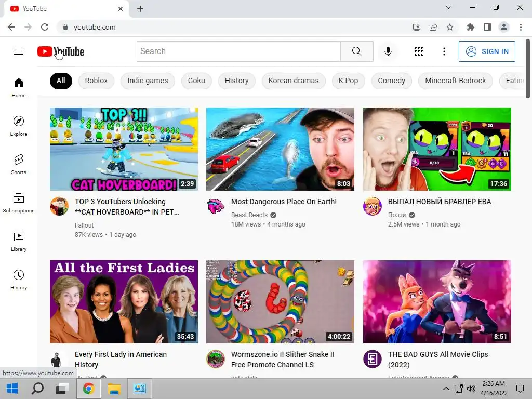
Task: Select the History filter chip
Action: tap(236, 81)
